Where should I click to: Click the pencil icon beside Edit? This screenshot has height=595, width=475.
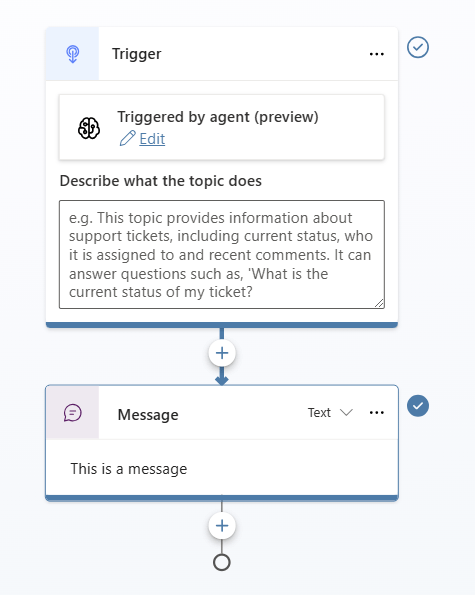(127, 139)
